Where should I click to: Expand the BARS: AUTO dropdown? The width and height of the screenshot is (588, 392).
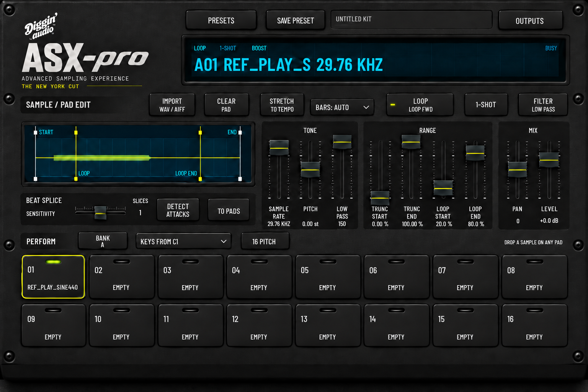click(342, 108)
